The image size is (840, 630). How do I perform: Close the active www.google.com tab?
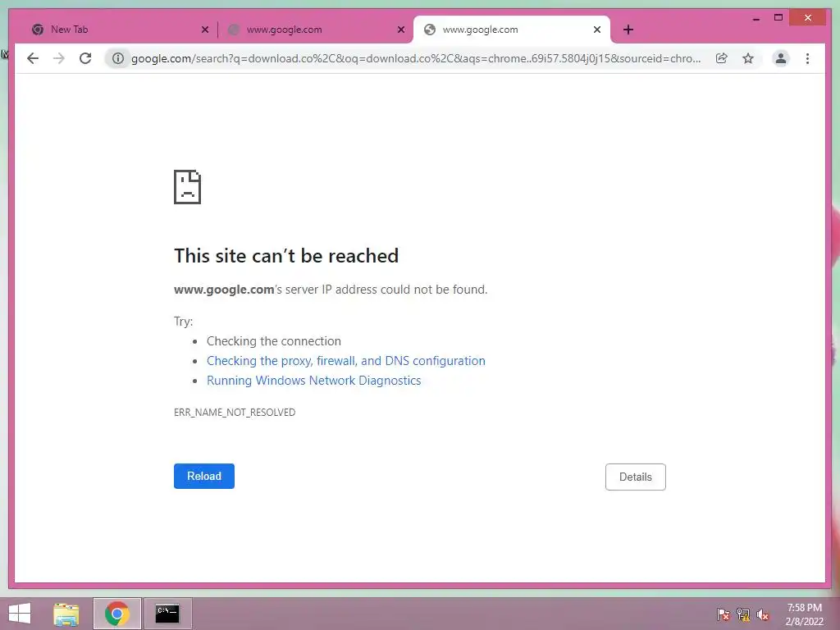pos(597,30)
